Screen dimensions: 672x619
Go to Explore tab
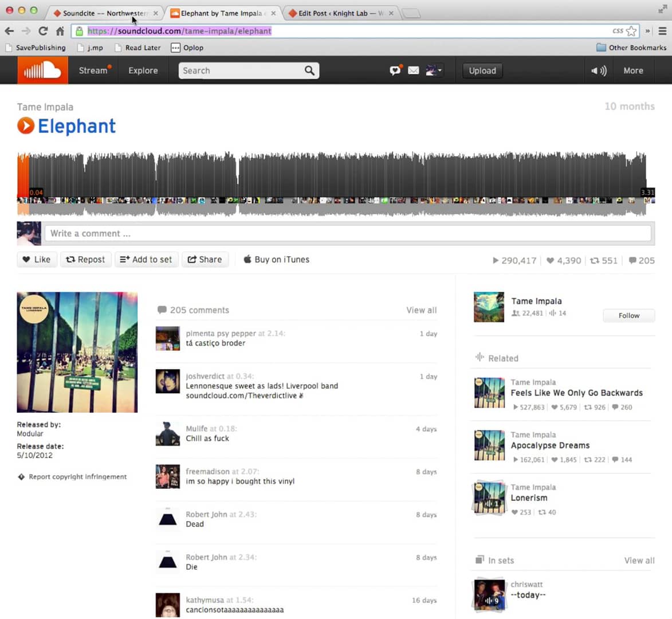pos(143,70)
